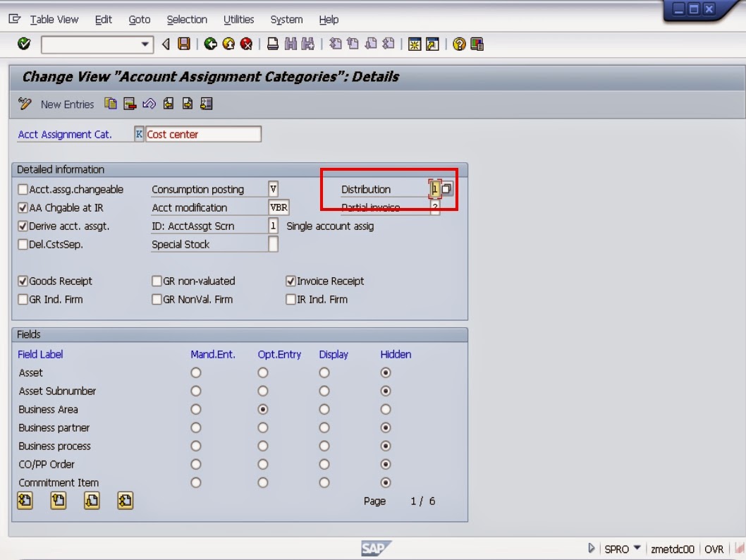Click the Other Entry icon
The width and height of the screenshot is (746, 560).
(206, 104)
